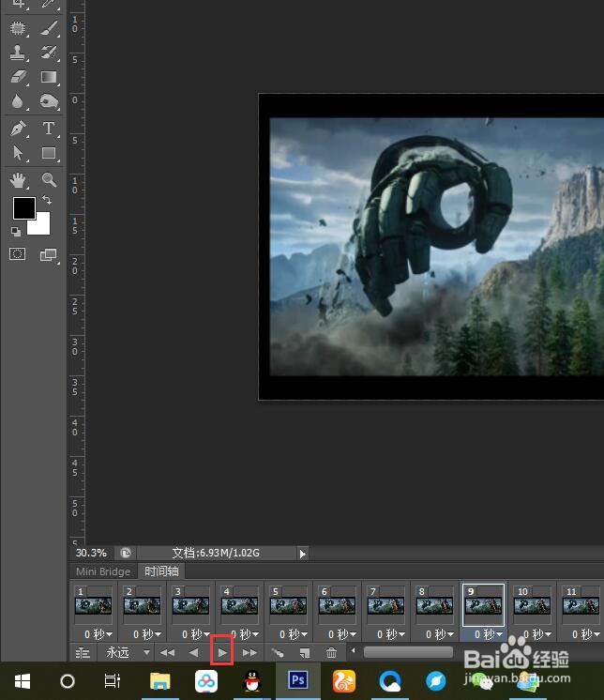
Task: Select the Blur tool
Action: point(18,101)
